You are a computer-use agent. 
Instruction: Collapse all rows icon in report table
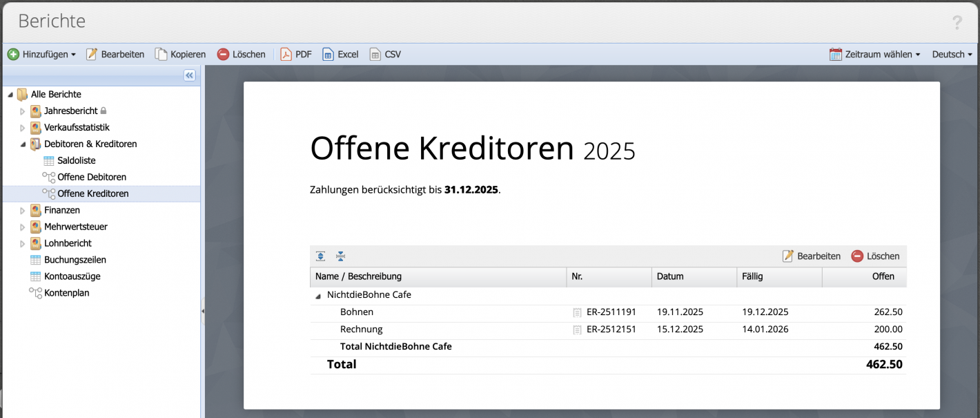[x=340, y=256]
